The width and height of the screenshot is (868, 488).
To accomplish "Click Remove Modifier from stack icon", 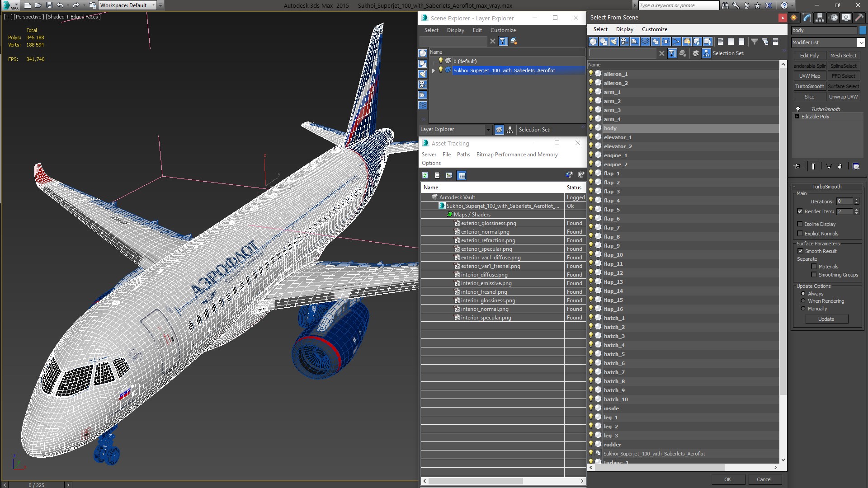I will [840, 166].
